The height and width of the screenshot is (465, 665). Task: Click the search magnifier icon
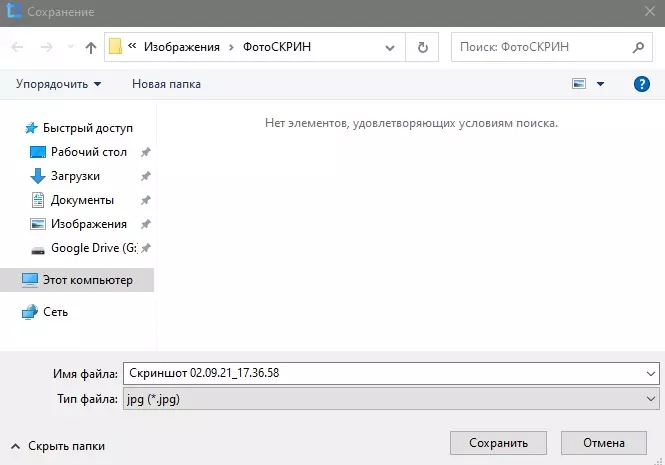click(x=638, y=47)
